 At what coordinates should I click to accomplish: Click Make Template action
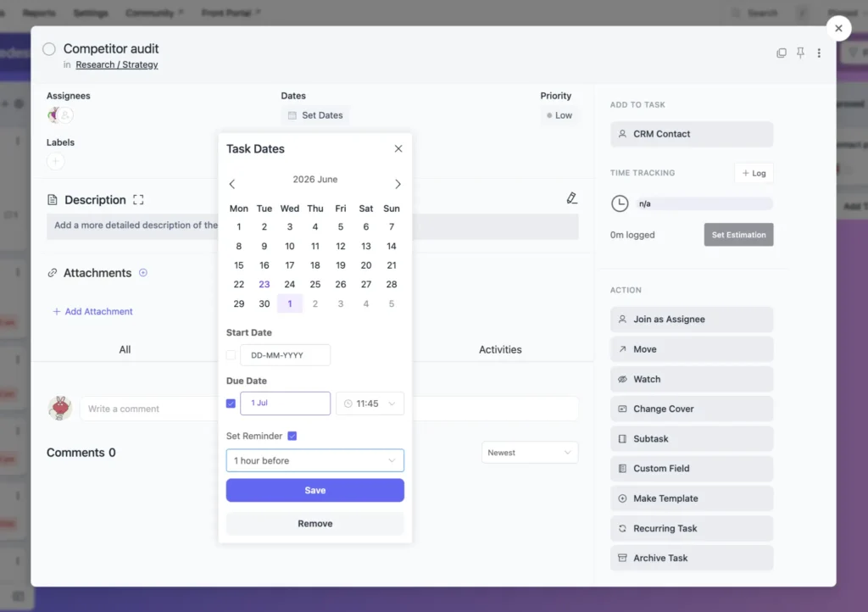(692, 498)
